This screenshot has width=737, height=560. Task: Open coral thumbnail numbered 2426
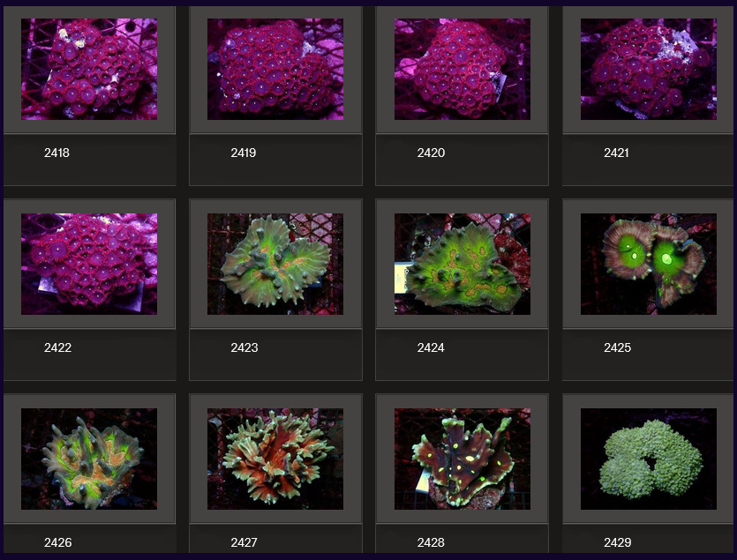click(89, 459)
